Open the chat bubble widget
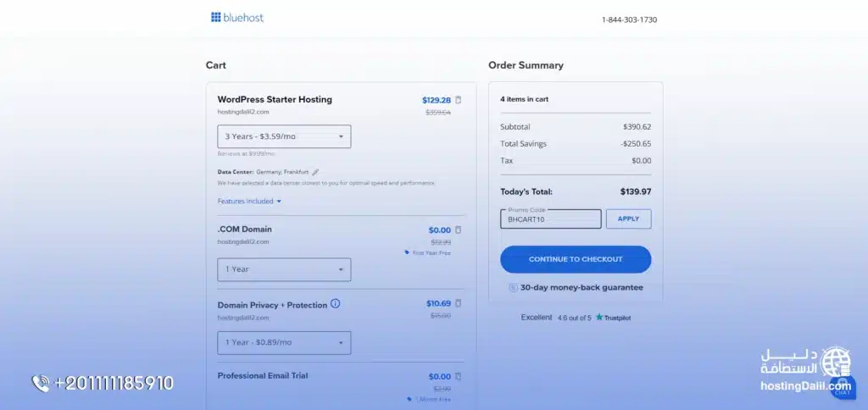 (x=843, y=387)
